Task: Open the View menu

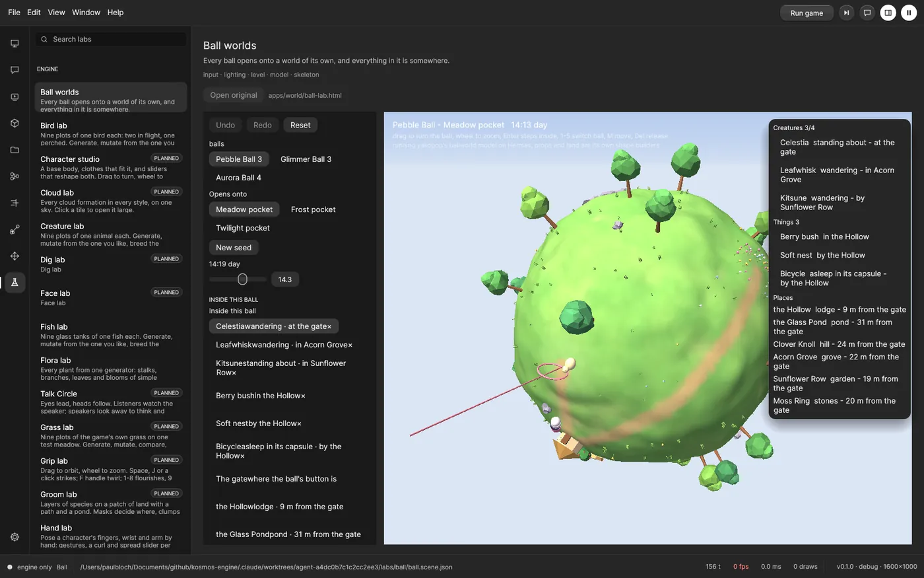Action: coord(56,13)
